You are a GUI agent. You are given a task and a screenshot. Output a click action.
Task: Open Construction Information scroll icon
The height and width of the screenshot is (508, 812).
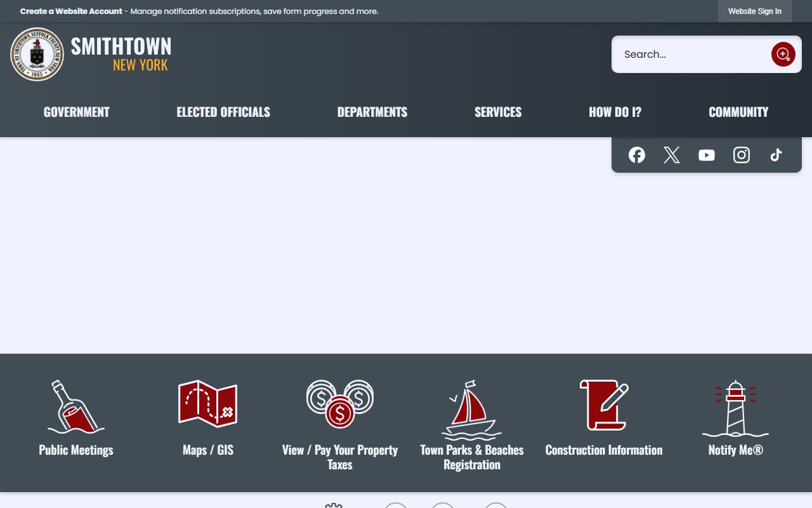click(604, 405)
